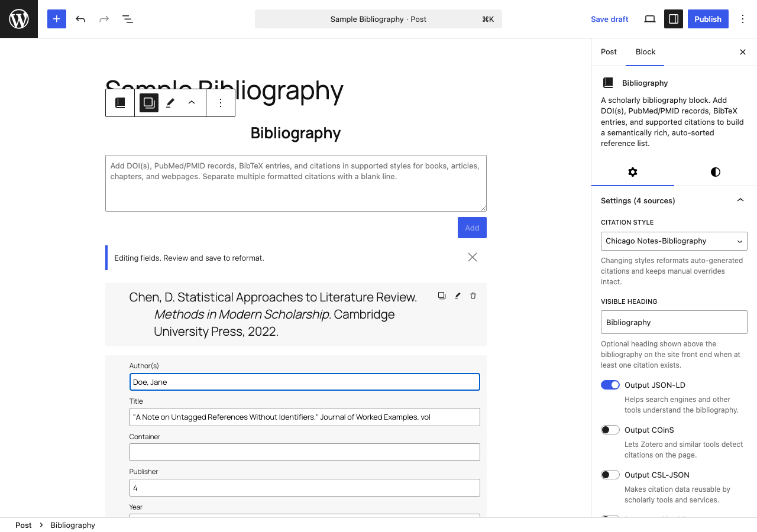Edit the Chen citation with pencil icon
The width and height of the screenshot is (757, 532).
(x=457, y=296)
